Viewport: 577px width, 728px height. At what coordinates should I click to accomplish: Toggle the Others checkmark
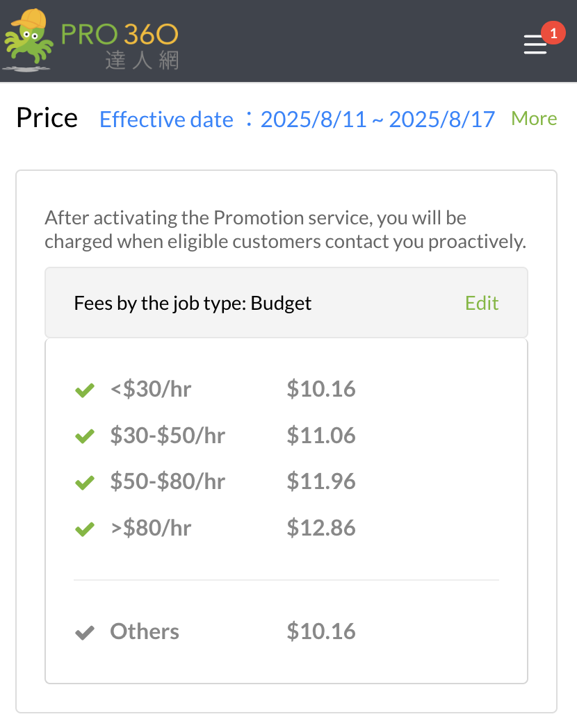(84, 633)
